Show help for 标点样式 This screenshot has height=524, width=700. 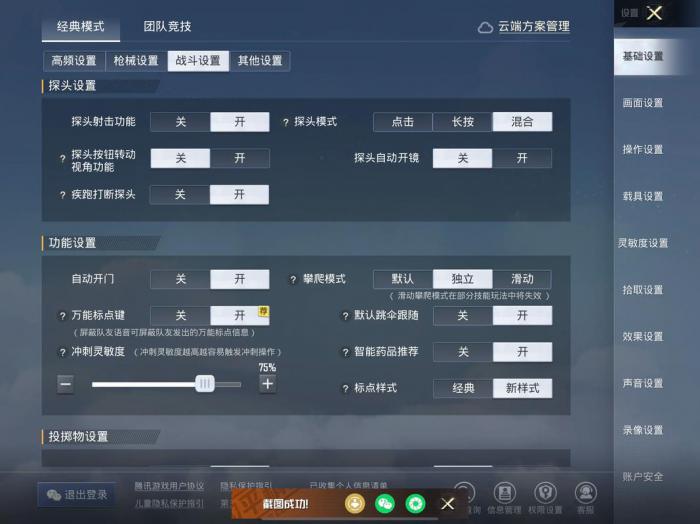click(345, 389)
